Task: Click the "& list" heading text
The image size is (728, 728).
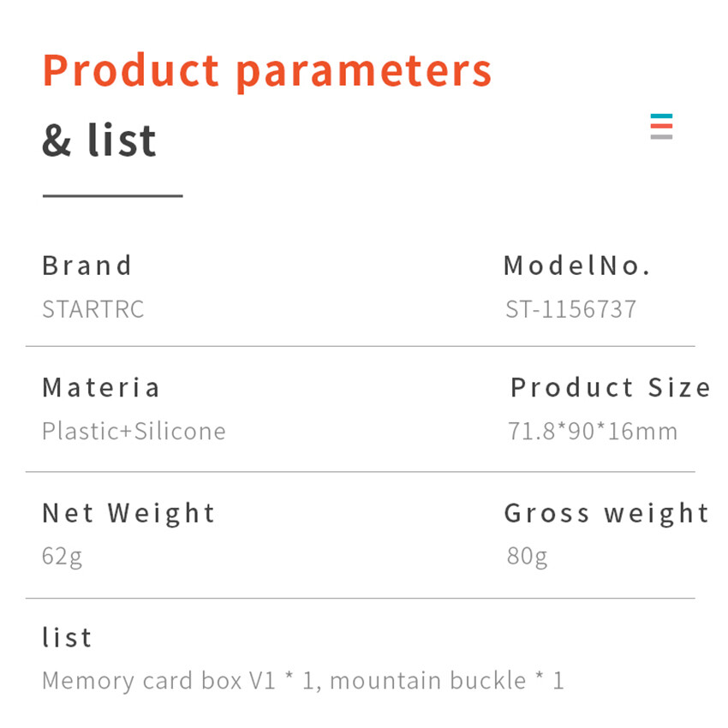Action: point(99,140)
